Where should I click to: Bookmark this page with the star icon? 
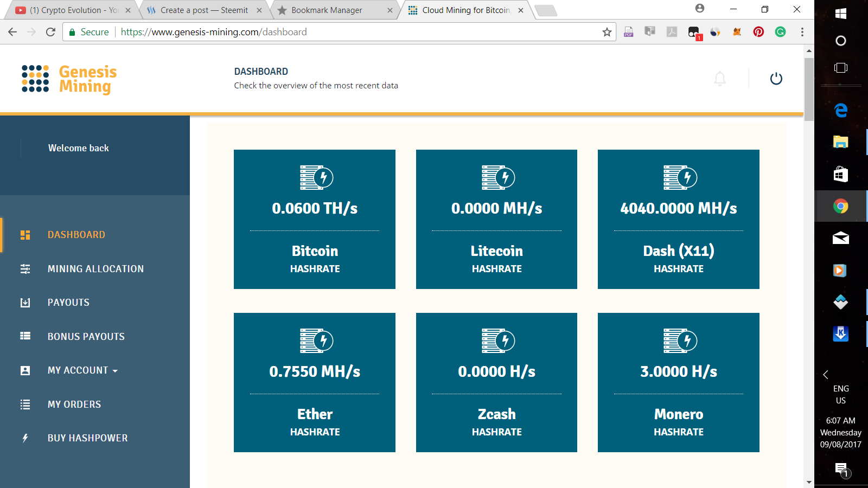tap(607, 32)
